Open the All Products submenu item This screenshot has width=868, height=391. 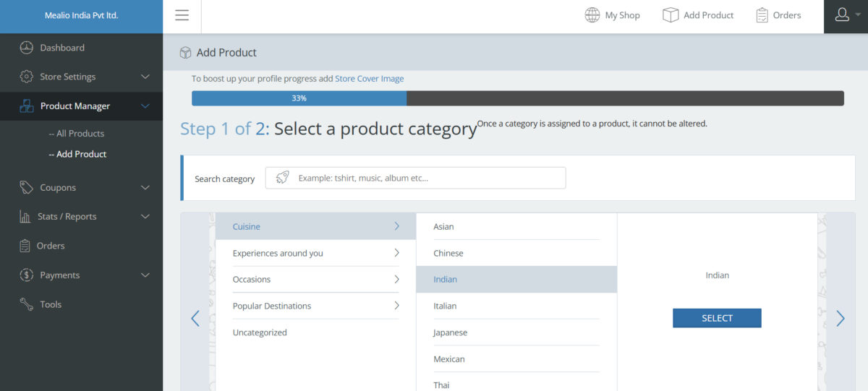(x=76, y=134)
